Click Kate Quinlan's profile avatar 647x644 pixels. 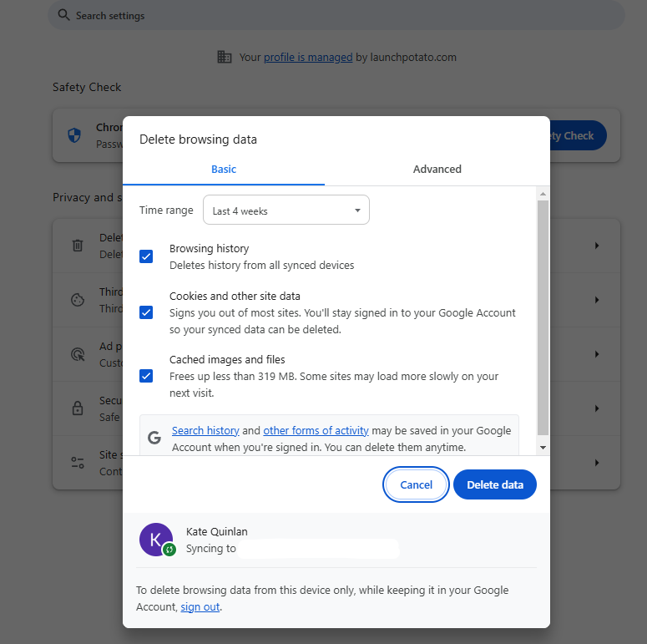[156, 540]
